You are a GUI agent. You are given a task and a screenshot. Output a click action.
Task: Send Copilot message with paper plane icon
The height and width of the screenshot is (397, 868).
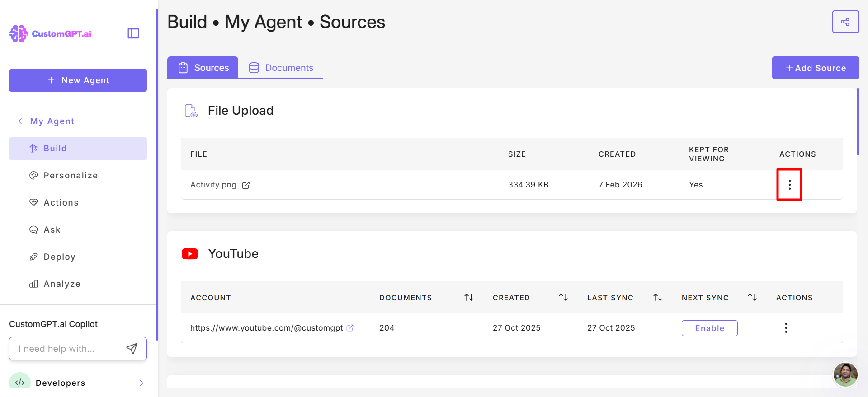pyautogui.click(x=132, y=348)
